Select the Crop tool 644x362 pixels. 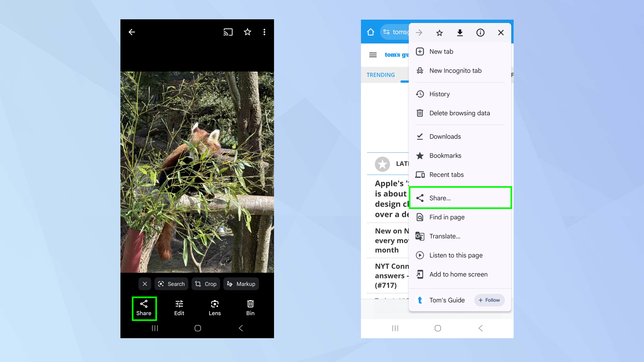tap(206, 284)
